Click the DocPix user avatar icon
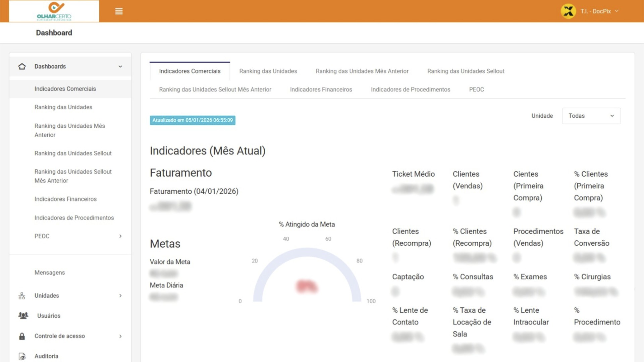Viewport: 644px width, 362px height. click(568, 11)
